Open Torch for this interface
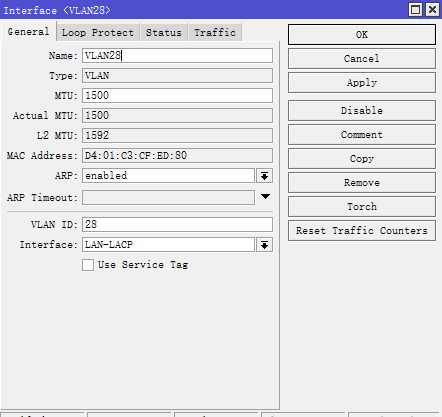The height and width of the screenshot is (417, 442). 362,207
